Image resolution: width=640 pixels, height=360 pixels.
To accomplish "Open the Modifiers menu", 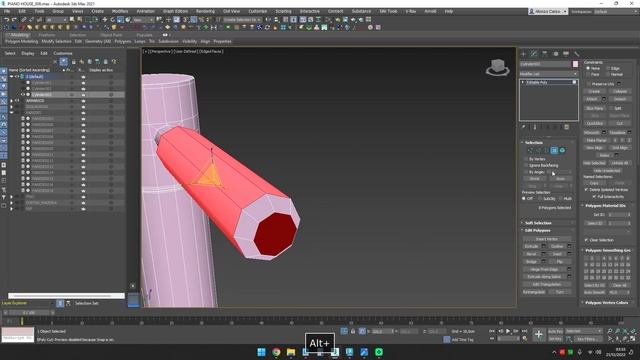I will click(120, 11).
